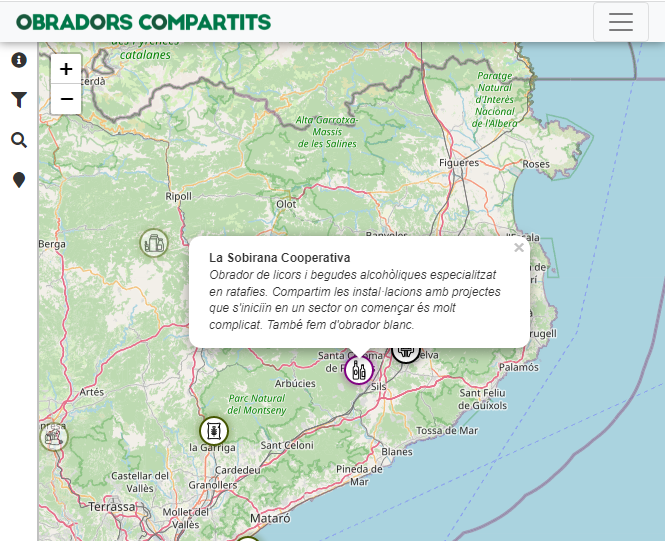Open the hamburger navigation menu

coord(620,22)
